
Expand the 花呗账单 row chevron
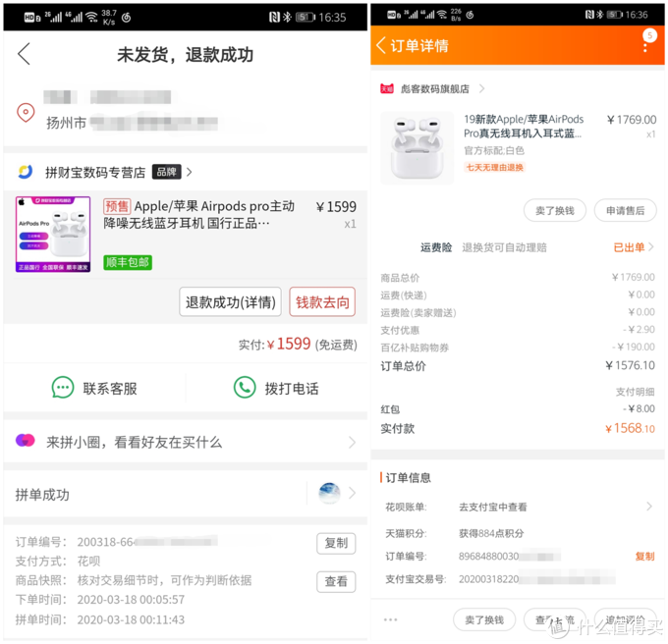[x=649, y=507]
